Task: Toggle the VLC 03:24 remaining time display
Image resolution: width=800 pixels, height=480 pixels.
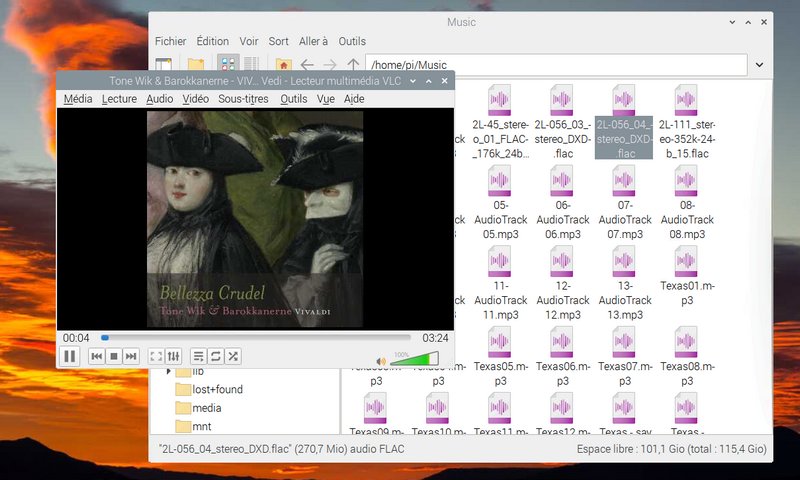Action: coord(435,338)
